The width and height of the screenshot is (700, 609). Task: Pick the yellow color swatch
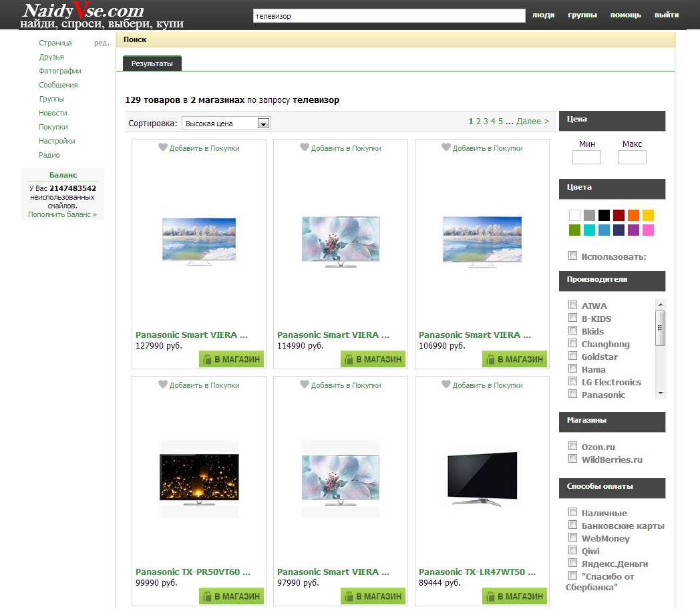(648, 216)
